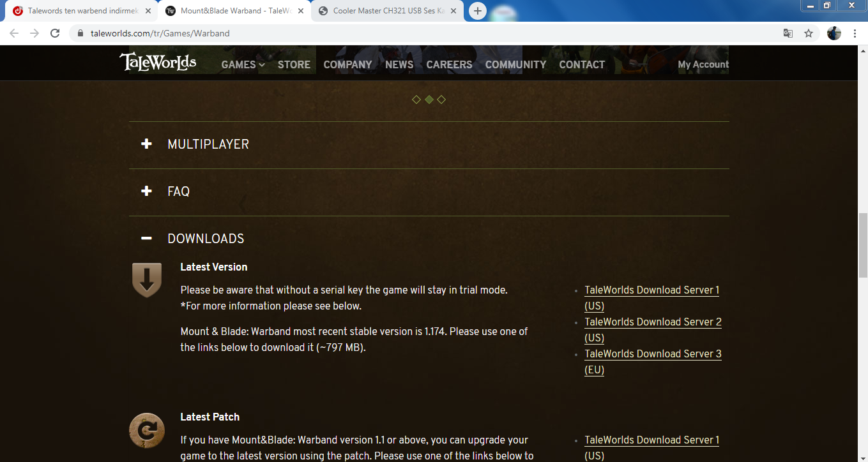The height and width of the screenshot is (462, 868).
Task: Click the site security padlock icon
Action: (x=80, y=33)
